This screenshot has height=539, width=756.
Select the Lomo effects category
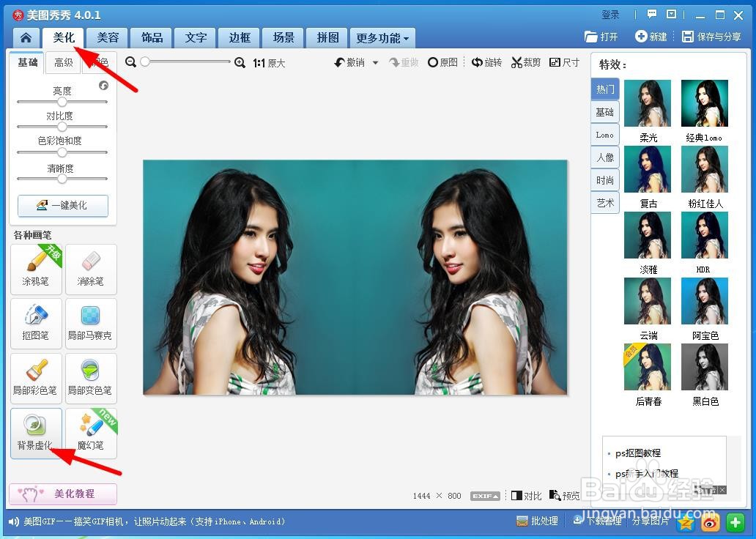click(605, 135)
